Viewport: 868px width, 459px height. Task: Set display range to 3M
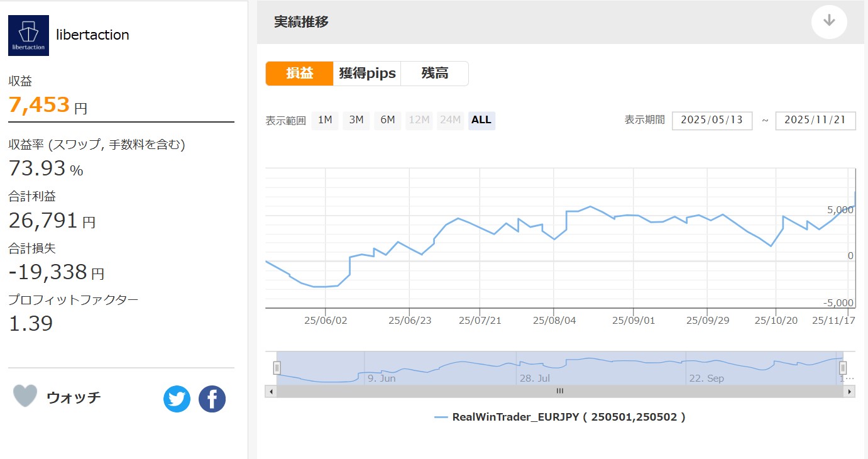356,120
